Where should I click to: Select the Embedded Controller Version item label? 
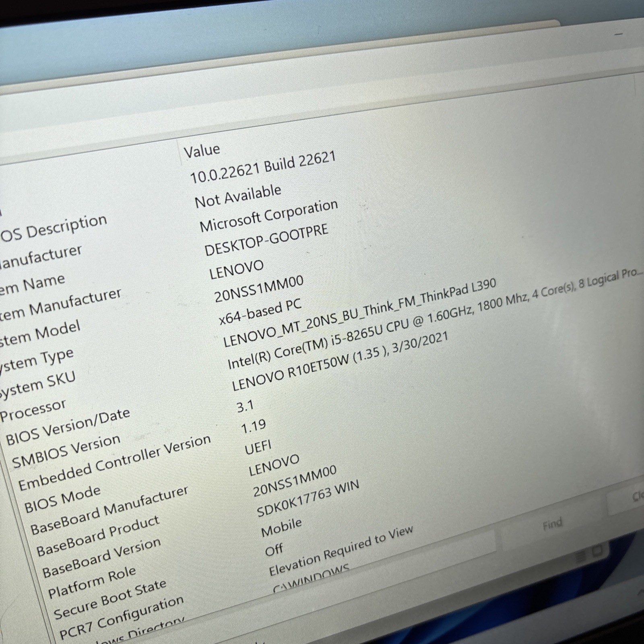click(115, 463)
